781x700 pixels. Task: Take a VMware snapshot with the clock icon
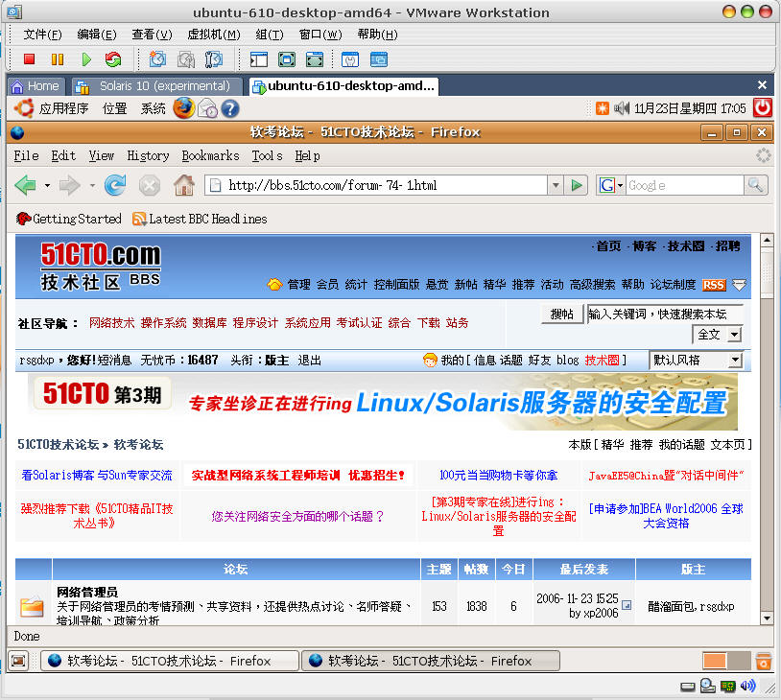tap(157, 59)
